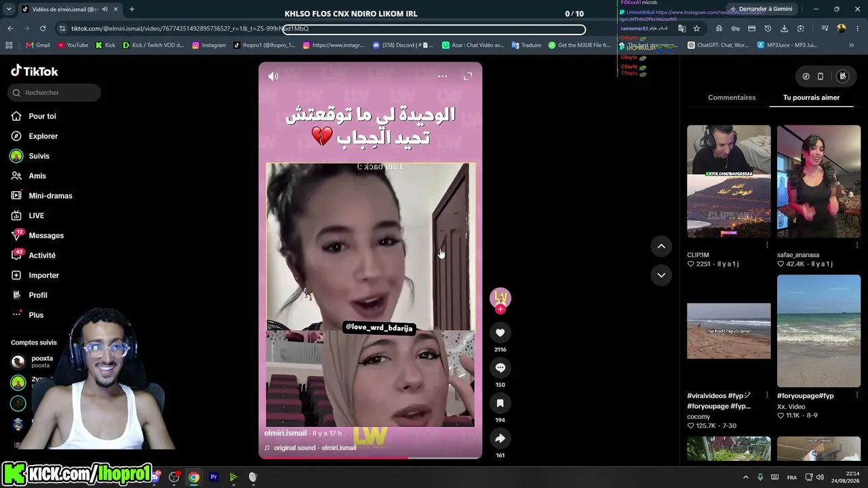868x488 pixels.
Task: Open a new browser tab
Action: pos(132,9)
